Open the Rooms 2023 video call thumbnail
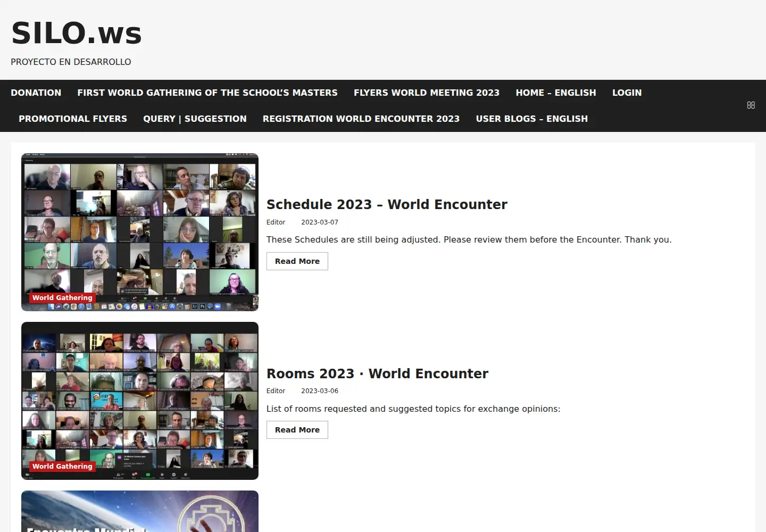 [140, 401]
